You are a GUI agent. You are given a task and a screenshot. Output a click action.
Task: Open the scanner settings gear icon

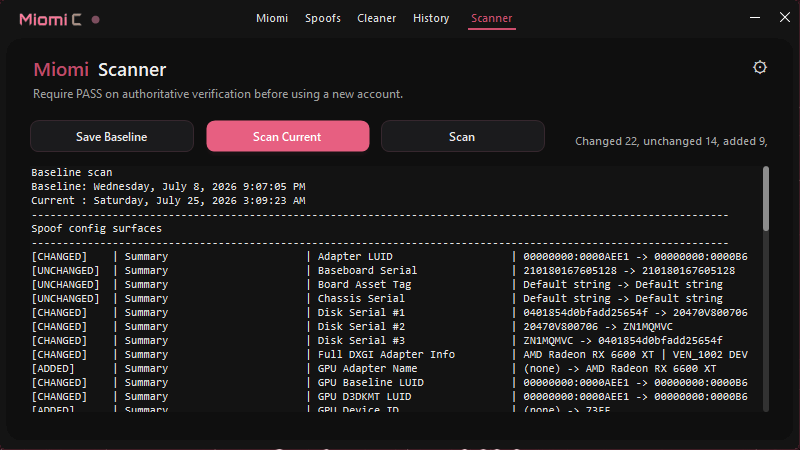click(760, 67)
